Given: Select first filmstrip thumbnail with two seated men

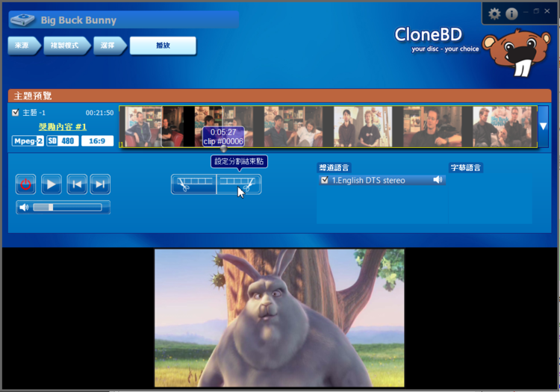Looking at the screenshot, I should pyautogui.click(x=155, y=126).
